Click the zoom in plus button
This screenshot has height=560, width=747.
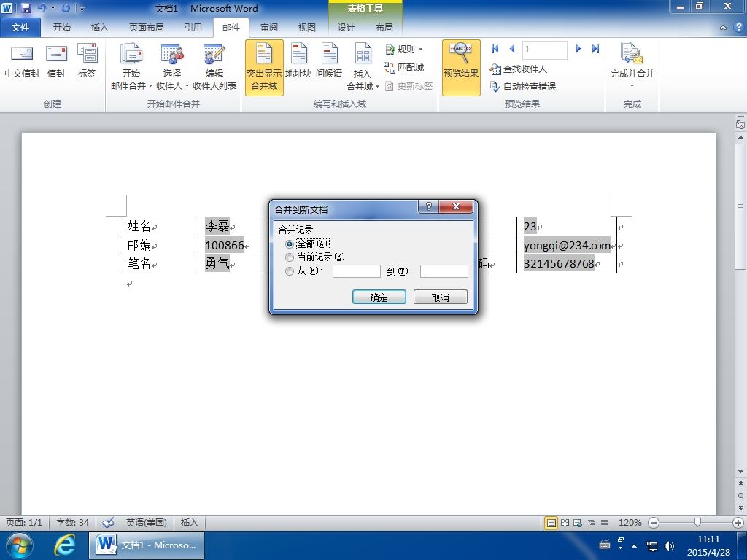coord(738,523)
